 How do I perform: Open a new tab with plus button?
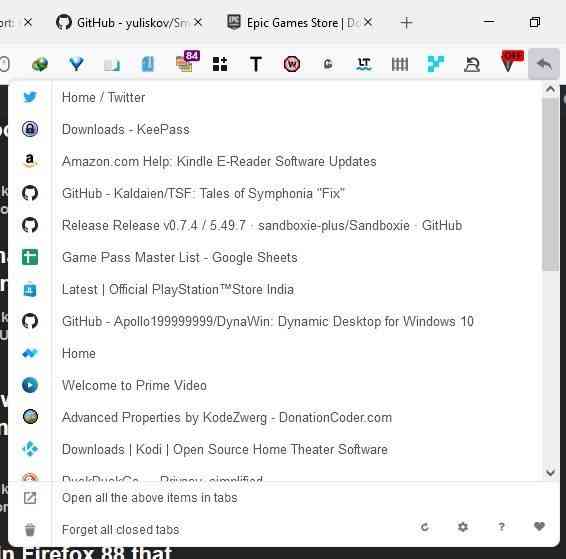coord(406,22)
